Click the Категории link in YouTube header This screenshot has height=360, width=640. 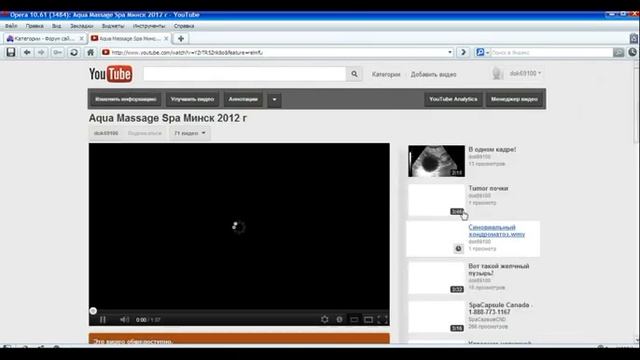coord(386,74)
